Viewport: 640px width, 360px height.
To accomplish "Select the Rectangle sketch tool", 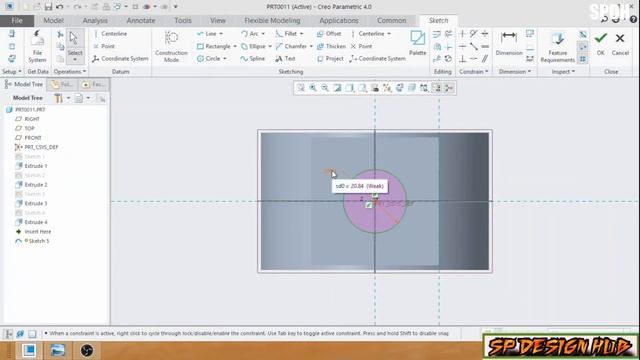I will tap(213, 46).
